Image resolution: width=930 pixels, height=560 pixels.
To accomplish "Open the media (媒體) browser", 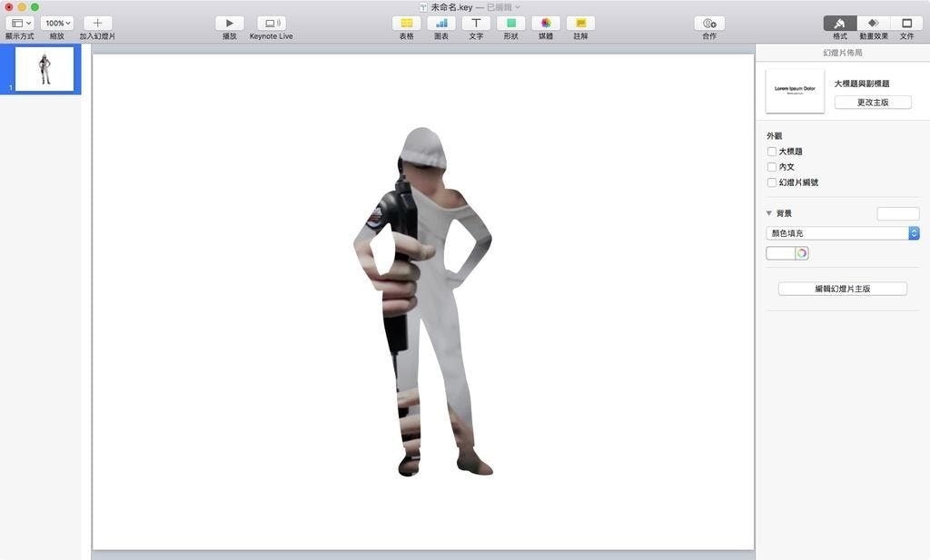I will point(546,23).
